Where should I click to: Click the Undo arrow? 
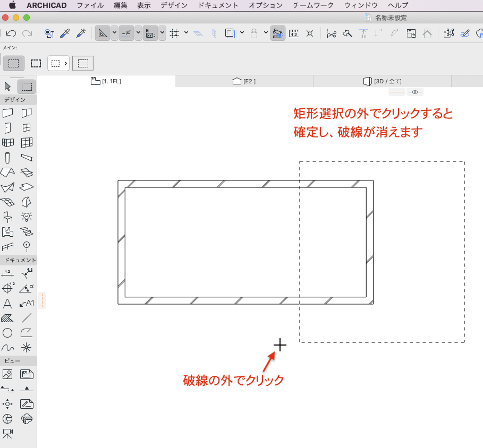pos(11,33)
